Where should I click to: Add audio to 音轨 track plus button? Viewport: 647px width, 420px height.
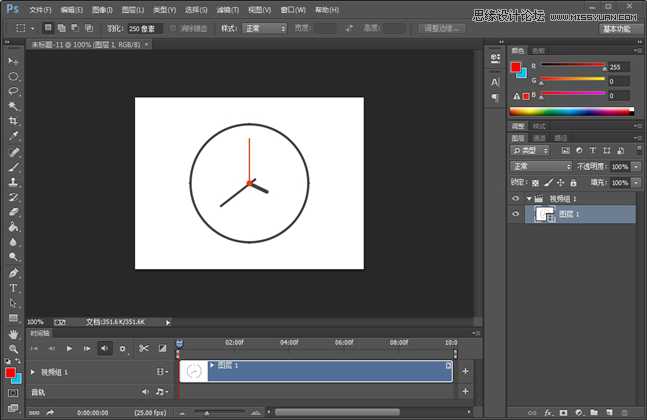[x=465, y=391]
